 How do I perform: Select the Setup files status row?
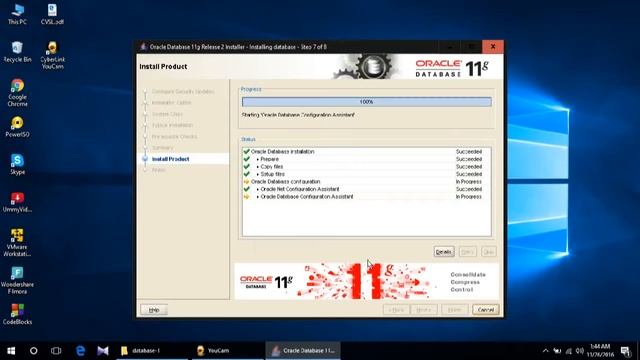pyautogui.click(x=367, y=174)
